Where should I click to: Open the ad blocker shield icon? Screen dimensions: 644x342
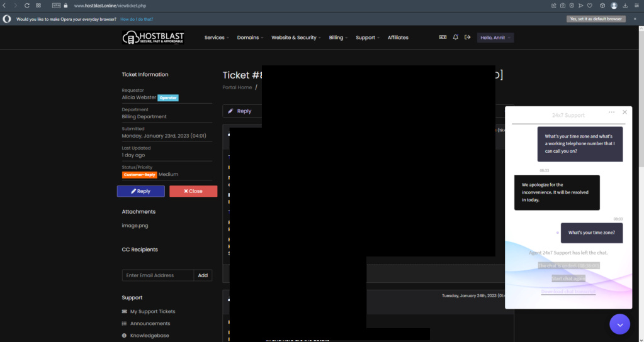tap(572, 6)
